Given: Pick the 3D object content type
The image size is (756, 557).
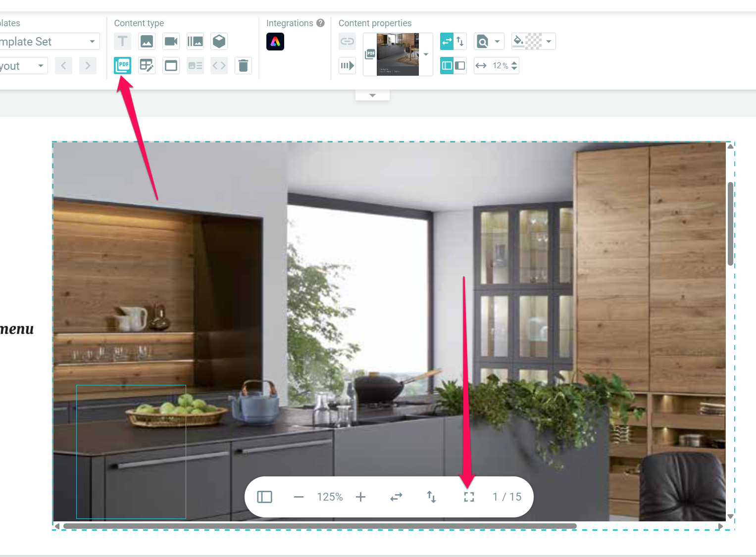Looking at the screenshot, I should click(219, 42).
